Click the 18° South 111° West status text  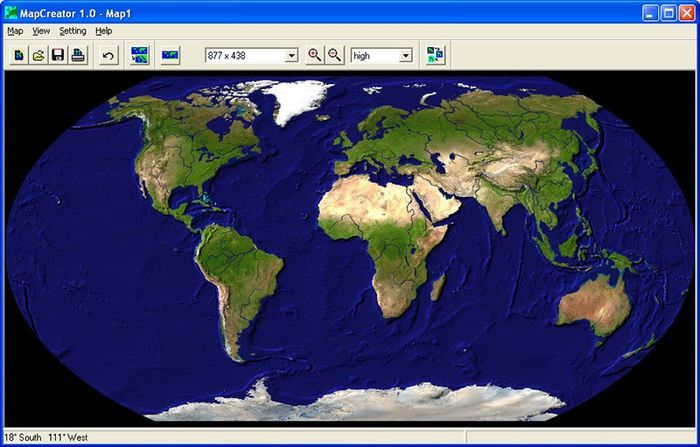click(46, 437)
